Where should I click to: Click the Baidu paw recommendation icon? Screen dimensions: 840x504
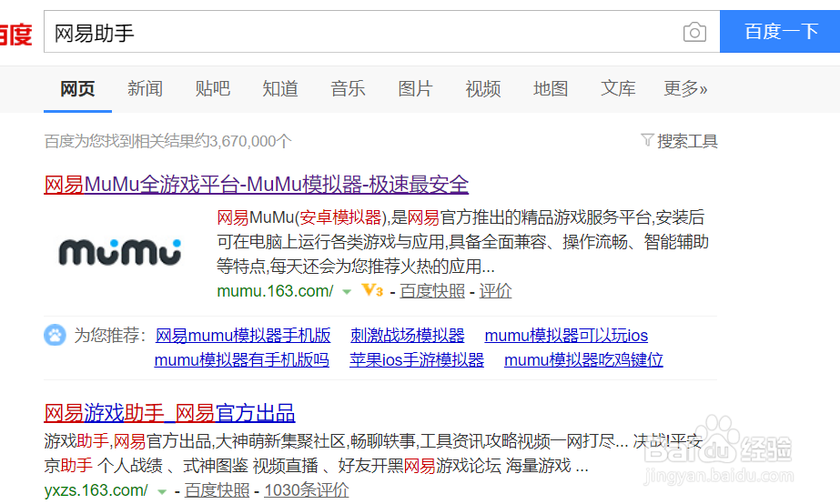pyautogui.click(x=55, y=336)
